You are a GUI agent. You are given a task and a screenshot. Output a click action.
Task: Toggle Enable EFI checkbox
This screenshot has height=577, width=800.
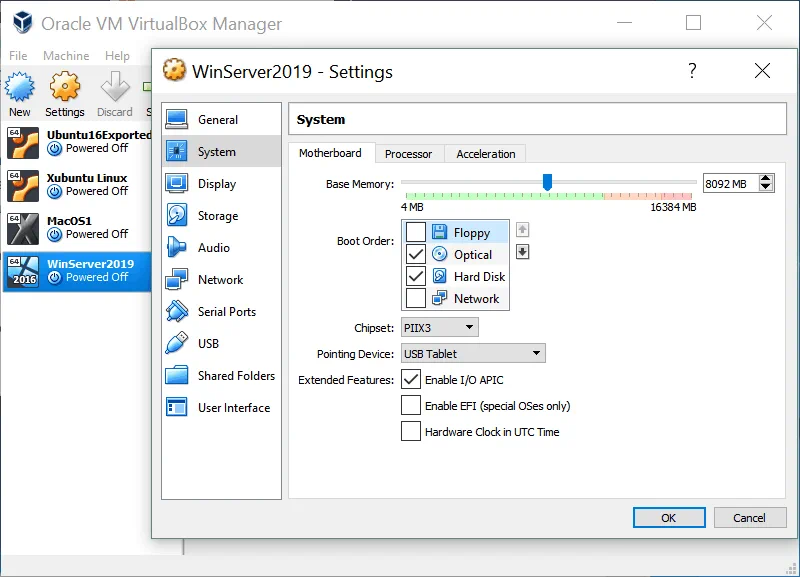(x=410, y=405)
